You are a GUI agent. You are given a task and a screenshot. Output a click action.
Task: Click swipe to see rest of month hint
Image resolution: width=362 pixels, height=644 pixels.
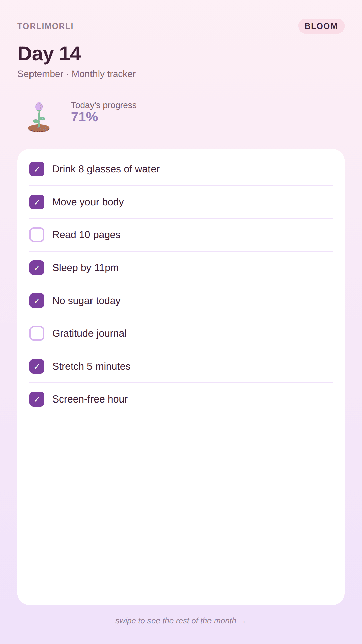(x=181, y=621)
